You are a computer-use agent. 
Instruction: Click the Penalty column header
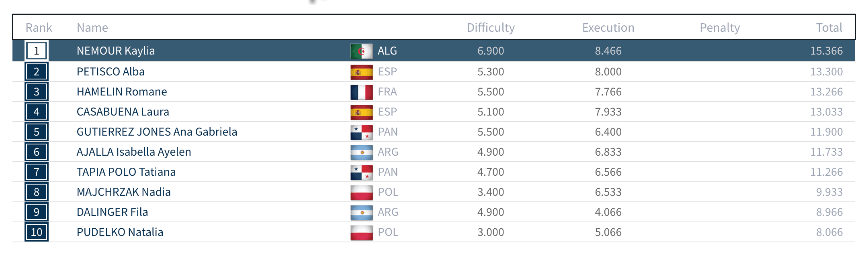point(720,28)
